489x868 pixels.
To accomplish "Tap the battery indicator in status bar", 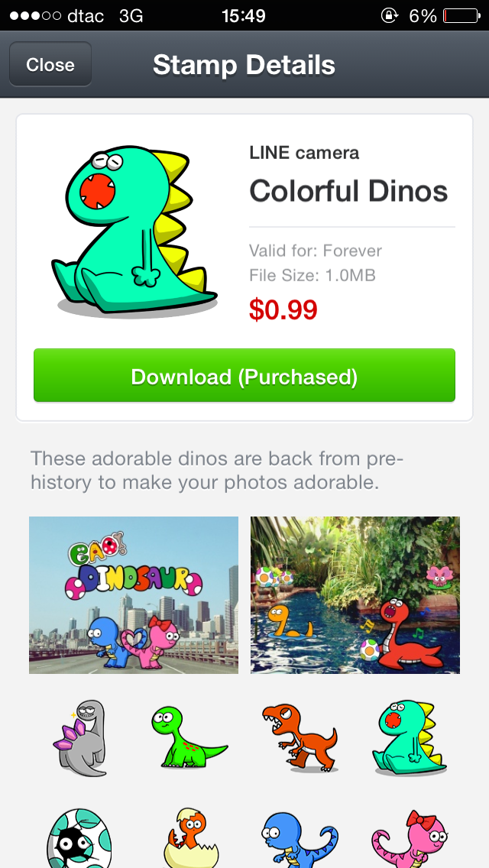I will coord(461,15).
